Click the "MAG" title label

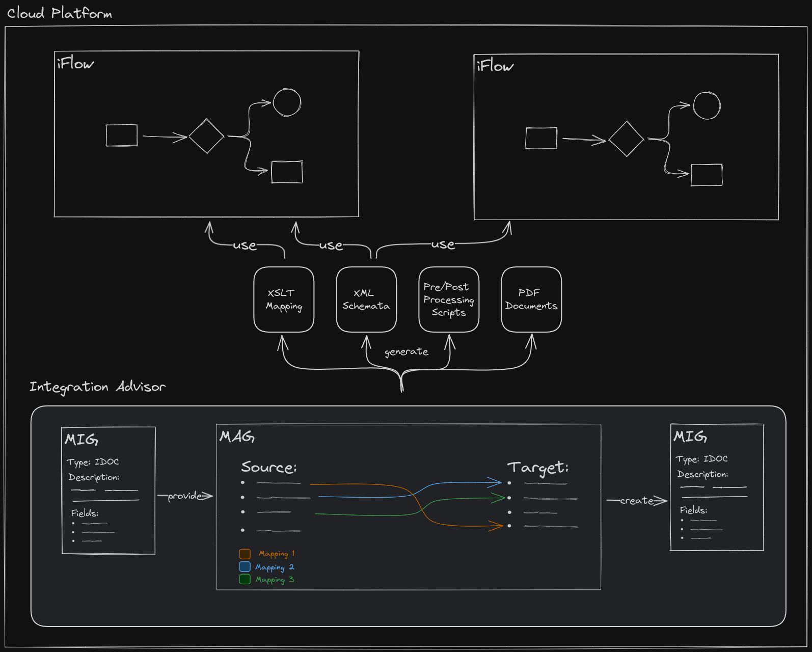coord(237,437)
